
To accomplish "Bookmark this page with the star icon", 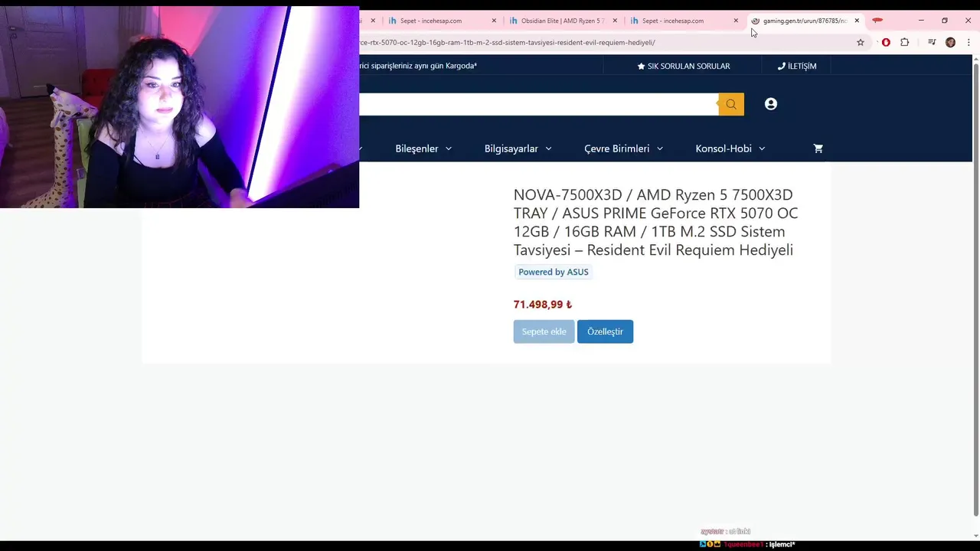I will click(861, 42).
